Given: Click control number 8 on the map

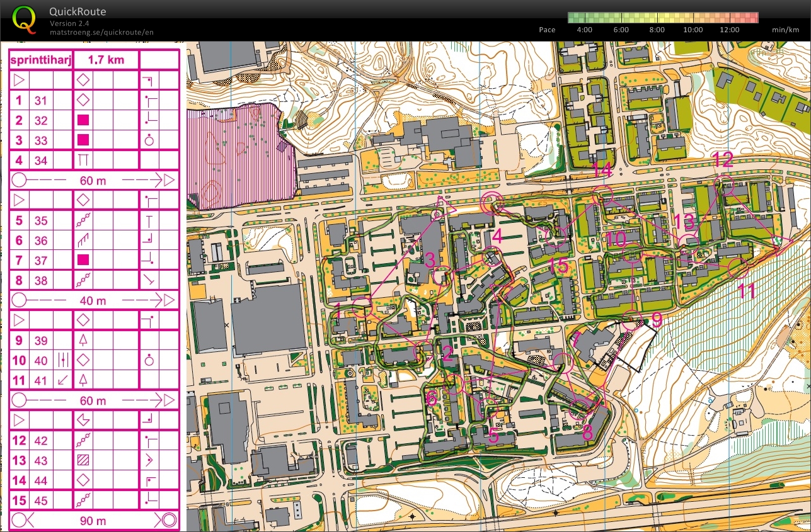Looking at the screenshot, I should [x=587, y=433].
